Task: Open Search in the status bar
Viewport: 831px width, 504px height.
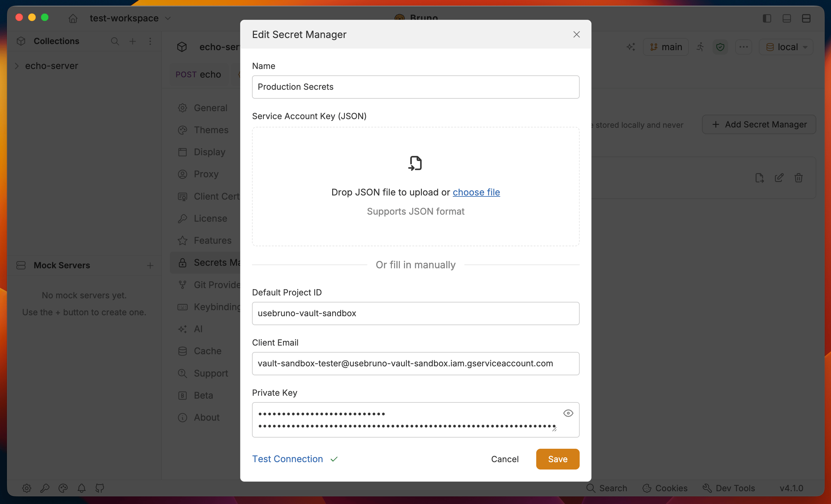Action: (x=606, y=488)
